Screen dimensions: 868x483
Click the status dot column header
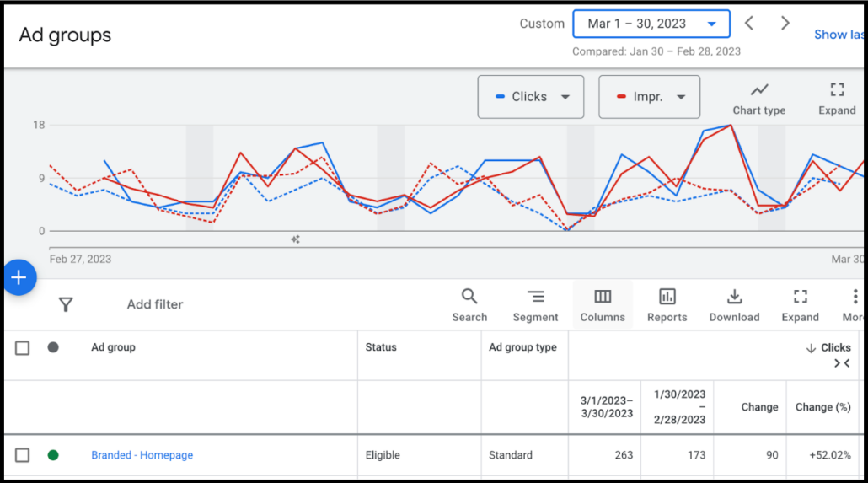(x=53, y=347)
